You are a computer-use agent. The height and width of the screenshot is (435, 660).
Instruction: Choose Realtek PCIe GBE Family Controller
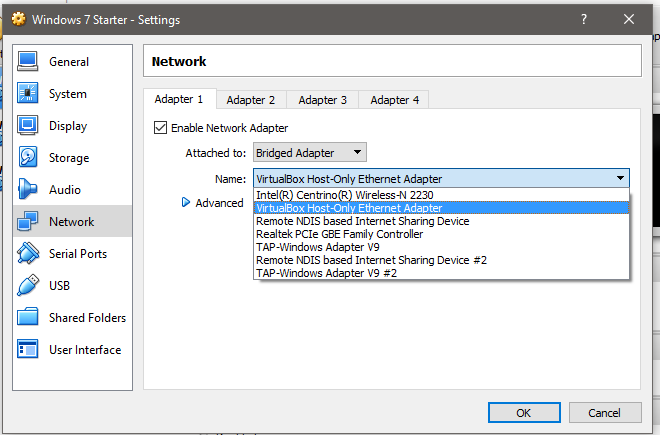tap(441, 234)
